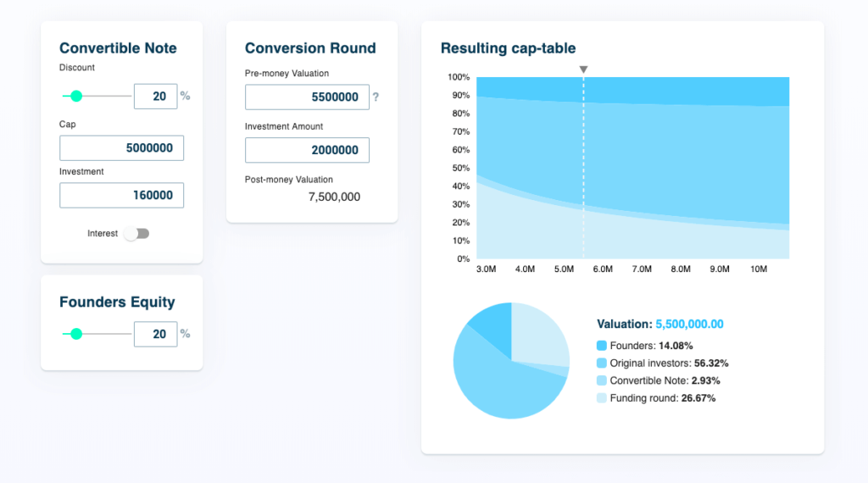The image size is (868, 483).
Task: Click the valuation marker triangle above chart
Action: (x=583, y=69)
